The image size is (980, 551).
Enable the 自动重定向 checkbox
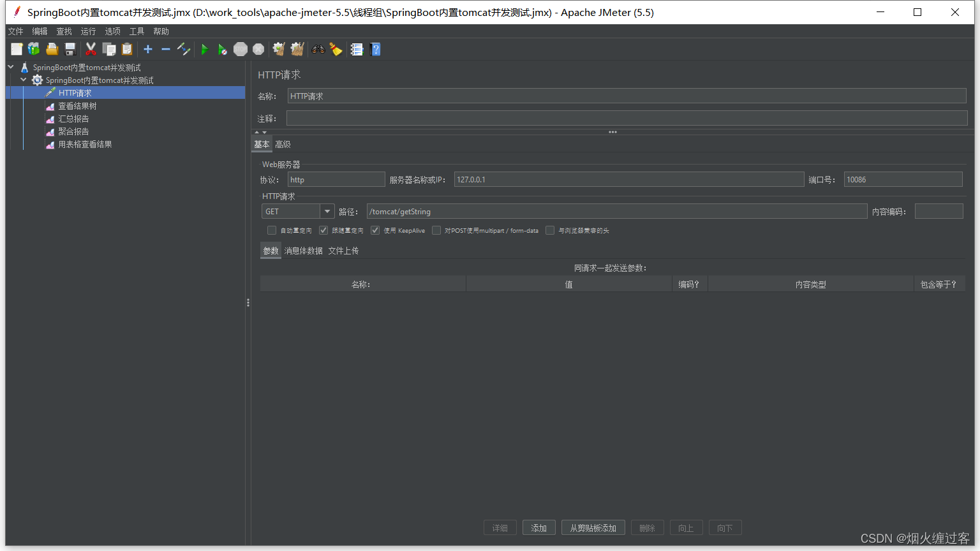(x=272, y=230)
